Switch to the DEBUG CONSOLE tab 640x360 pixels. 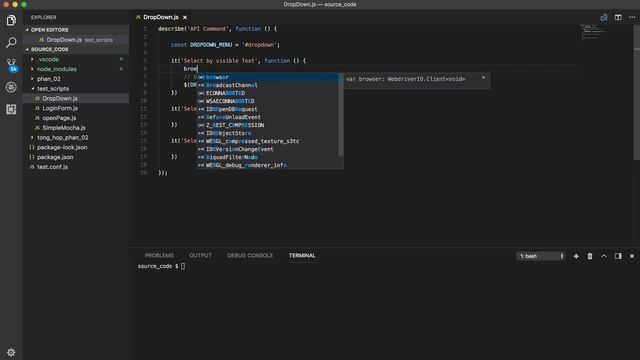[x=250, y=256]
